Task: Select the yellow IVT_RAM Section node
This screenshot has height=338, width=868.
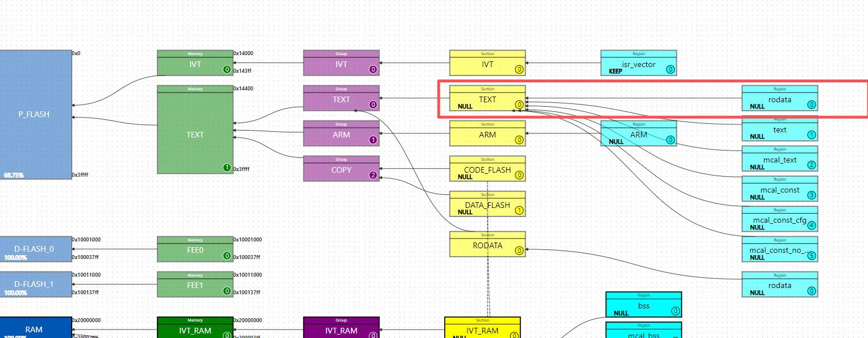Action: [x=482, y=328]
